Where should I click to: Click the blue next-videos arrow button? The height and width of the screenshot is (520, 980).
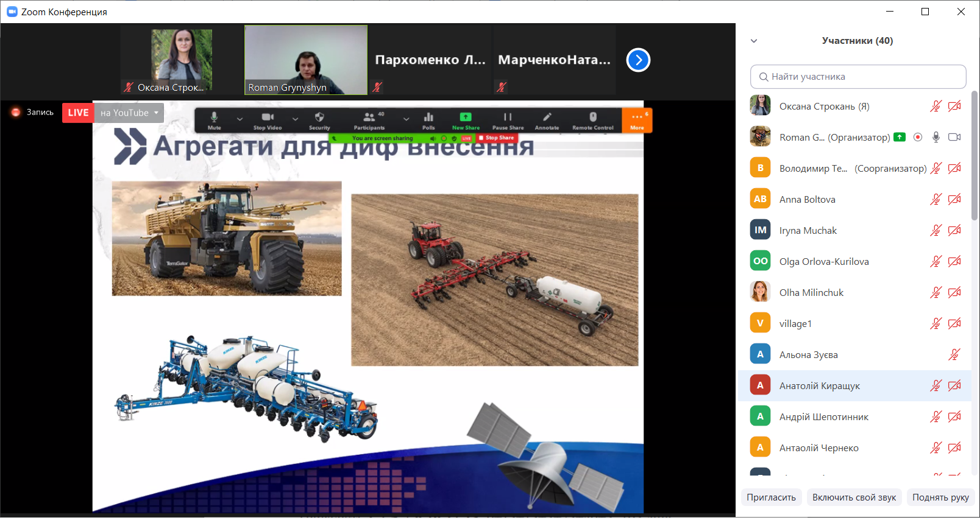click(638, 60)
